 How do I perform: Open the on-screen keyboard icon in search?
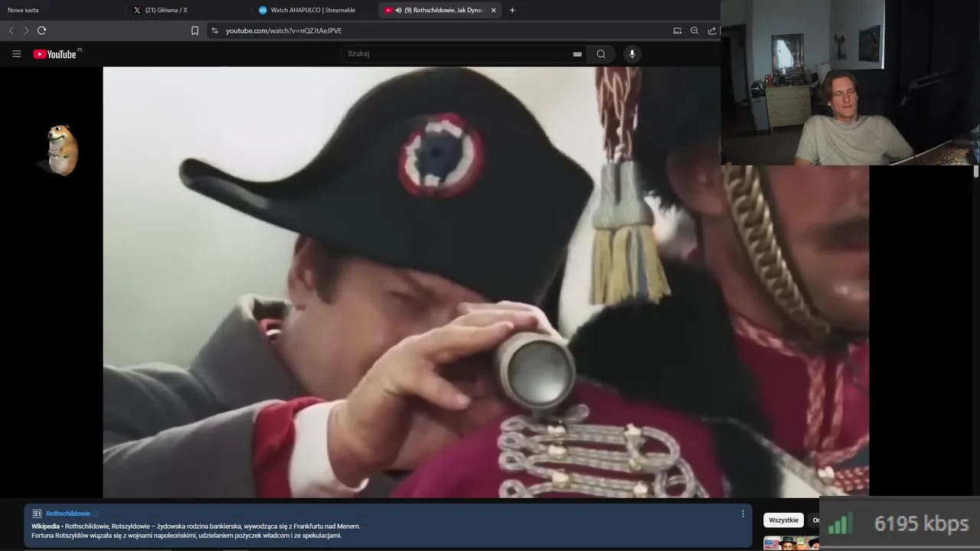577,54
